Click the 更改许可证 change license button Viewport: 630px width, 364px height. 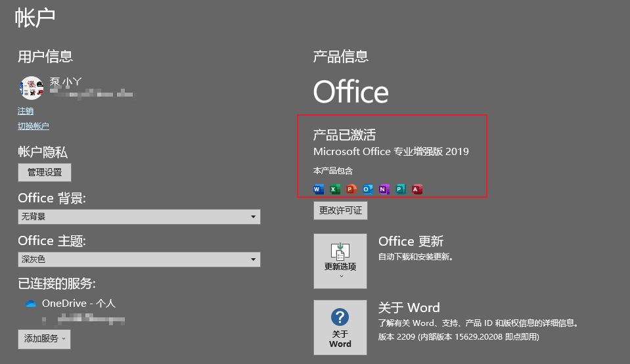point(340,210)
